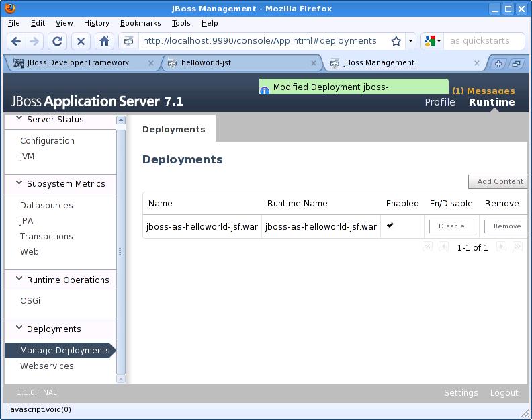Image resolution: width=532 pixels, height=420 pixels.
Task: Select jboss-as-helloworld-jsf.war Name cell
Action: pos(202,226)
